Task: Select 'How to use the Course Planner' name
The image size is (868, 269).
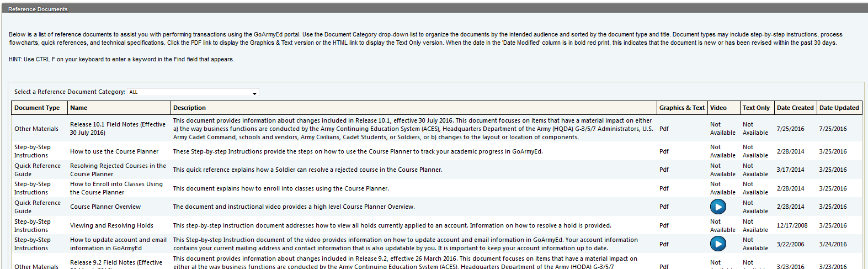Action: pos(114,151)
